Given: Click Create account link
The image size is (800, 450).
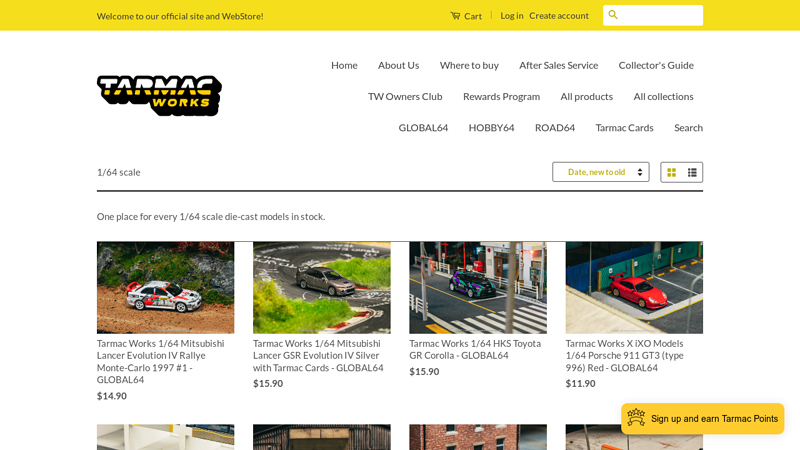Looking at the screenshot, I should [x=558, y=16].
